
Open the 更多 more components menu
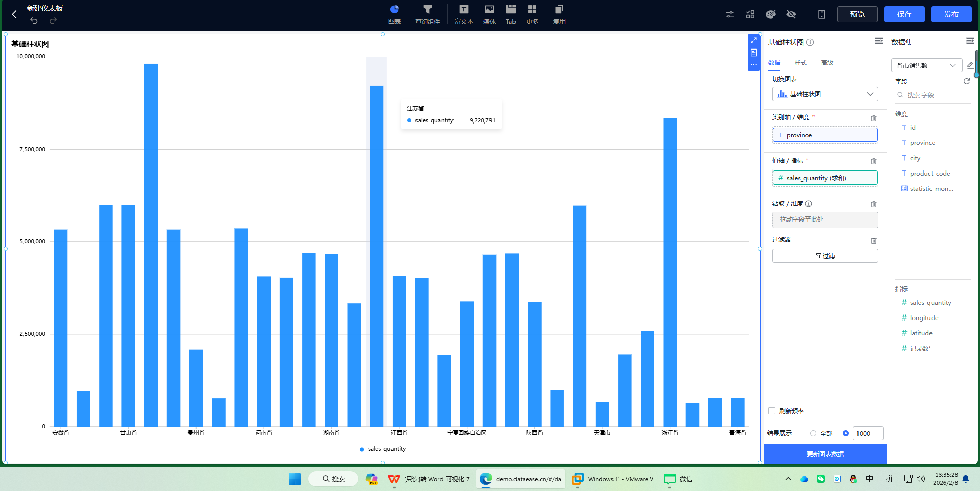coord(532,14)
